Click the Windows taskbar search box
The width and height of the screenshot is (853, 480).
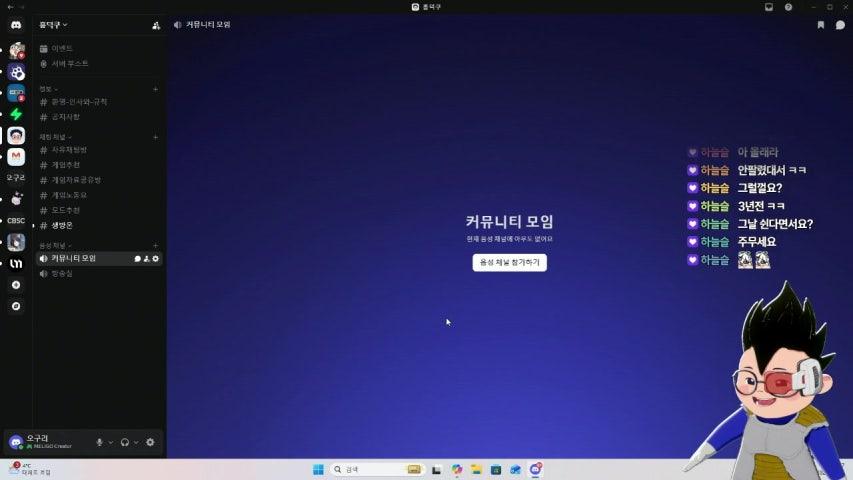377,469
